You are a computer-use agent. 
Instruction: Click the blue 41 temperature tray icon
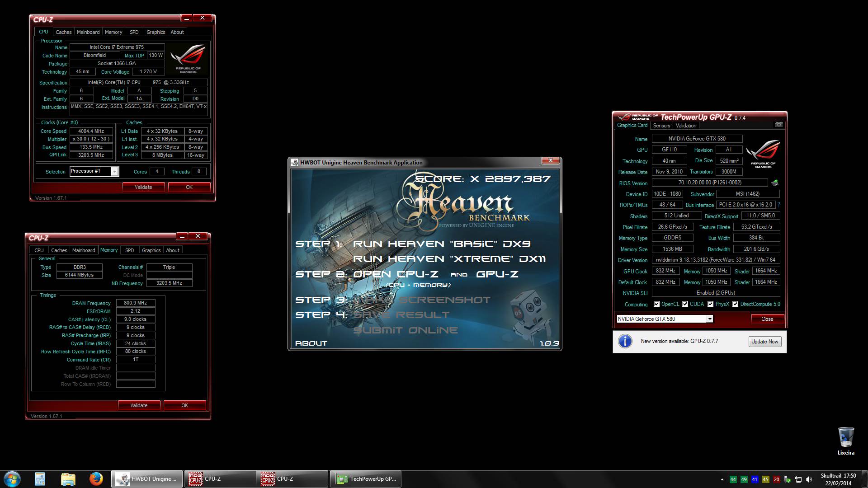tap(755, 479)
